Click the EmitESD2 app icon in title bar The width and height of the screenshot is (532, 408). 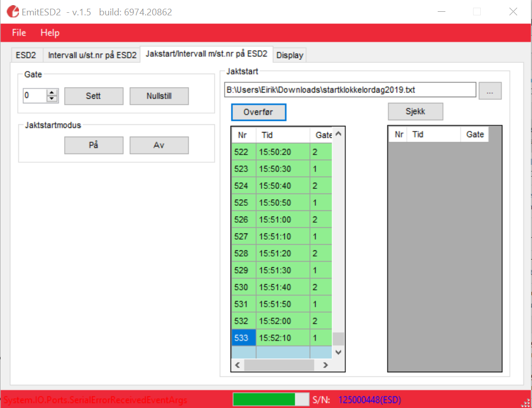coord(13,12)
